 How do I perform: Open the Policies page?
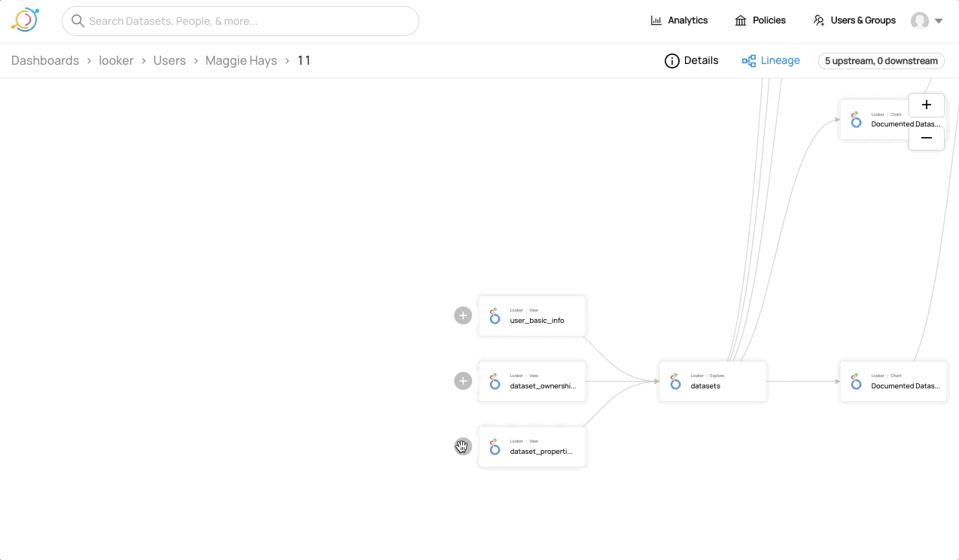pos(760,20)
